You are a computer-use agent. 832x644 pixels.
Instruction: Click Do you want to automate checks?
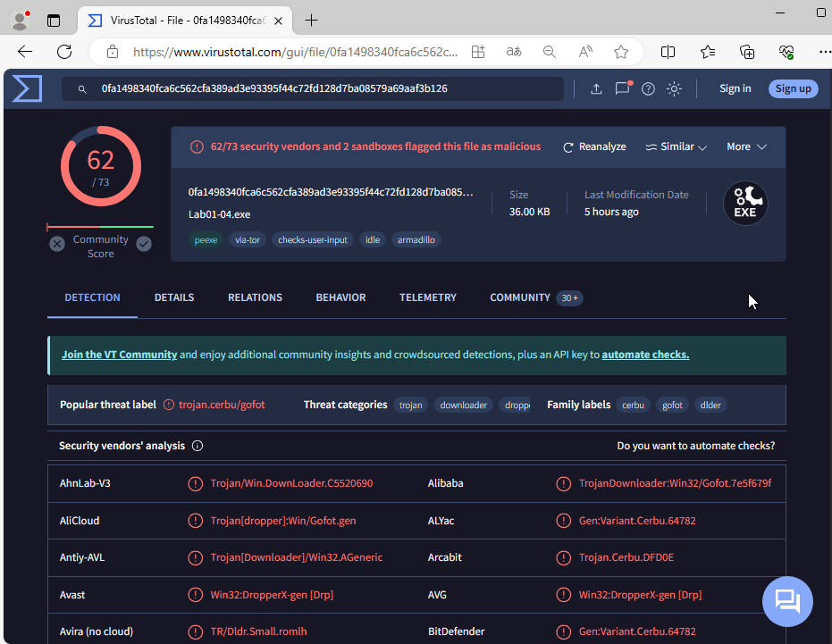point(695,446)
